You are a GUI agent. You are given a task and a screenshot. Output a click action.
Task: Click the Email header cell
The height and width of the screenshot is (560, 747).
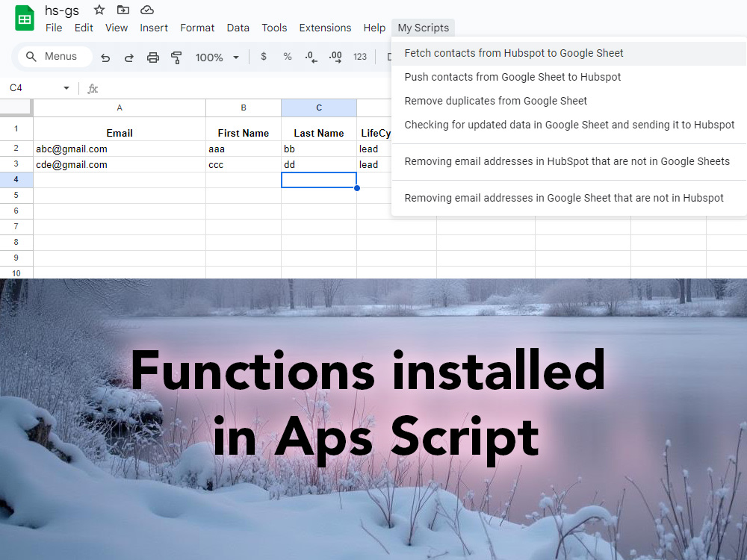pos(120,129)
